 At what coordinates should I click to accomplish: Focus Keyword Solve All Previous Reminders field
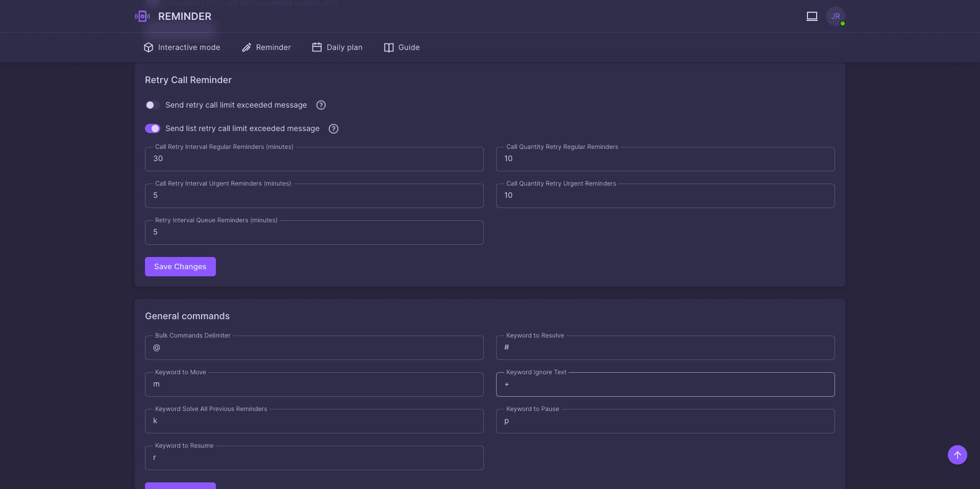pos(314,421)
